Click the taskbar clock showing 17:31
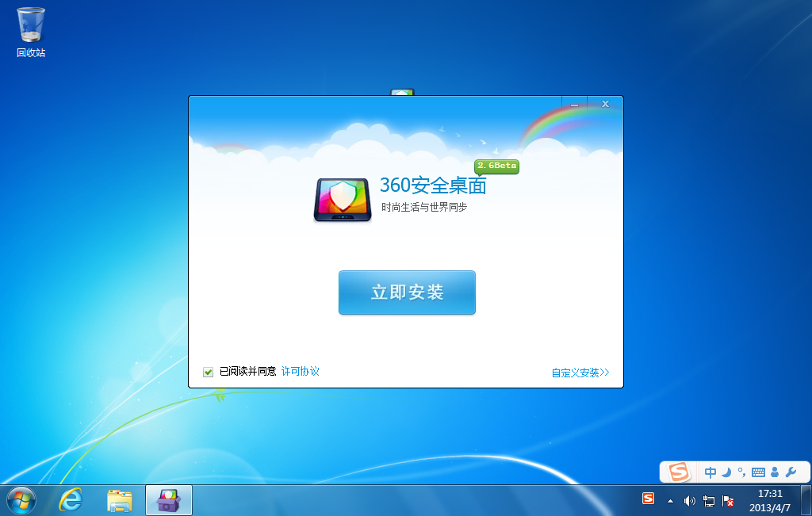Image resolution: width=812 pixels, height=516 pixels. [x=770, y=500]
